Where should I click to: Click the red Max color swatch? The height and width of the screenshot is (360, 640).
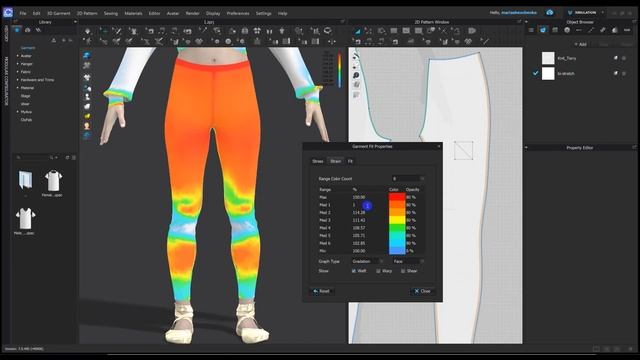397,197
